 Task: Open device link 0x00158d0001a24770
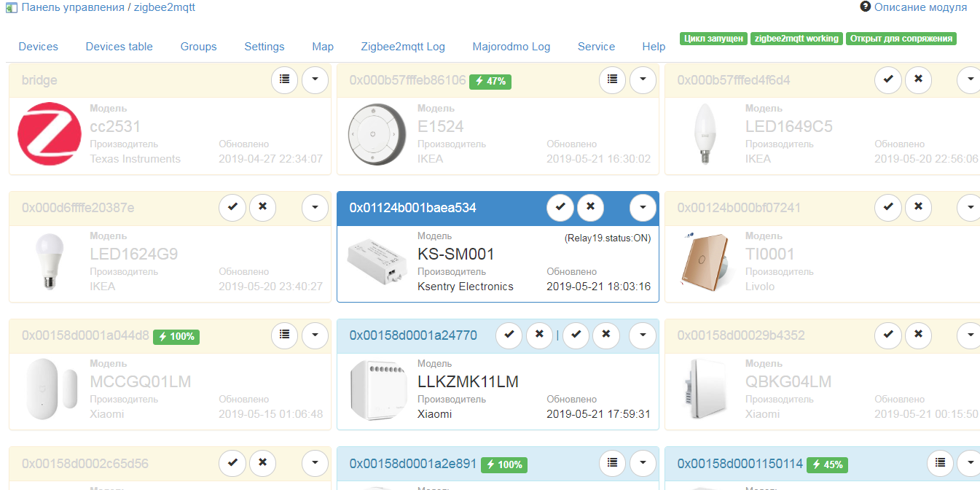click(413, 335)
